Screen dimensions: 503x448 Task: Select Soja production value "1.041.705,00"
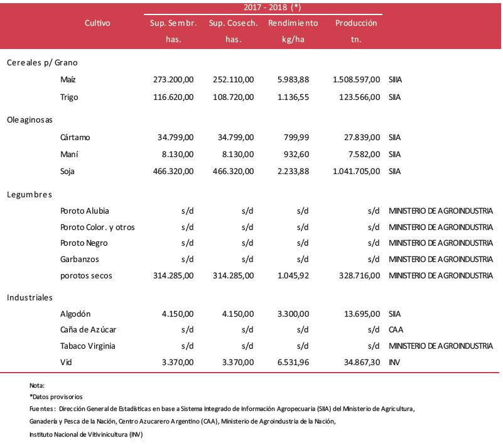(x=357, y=172)
